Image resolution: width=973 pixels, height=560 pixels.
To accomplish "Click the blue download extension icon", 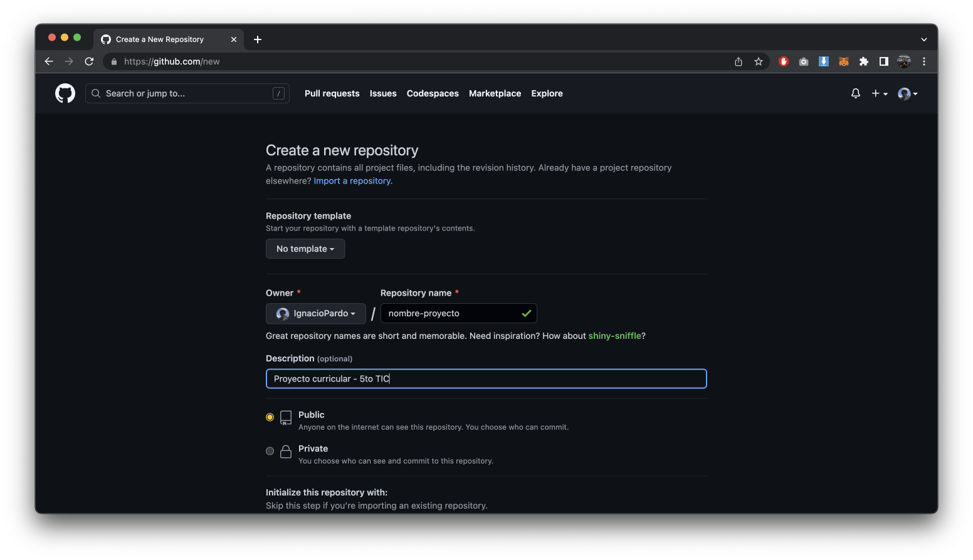I will (x=824, y=61).
